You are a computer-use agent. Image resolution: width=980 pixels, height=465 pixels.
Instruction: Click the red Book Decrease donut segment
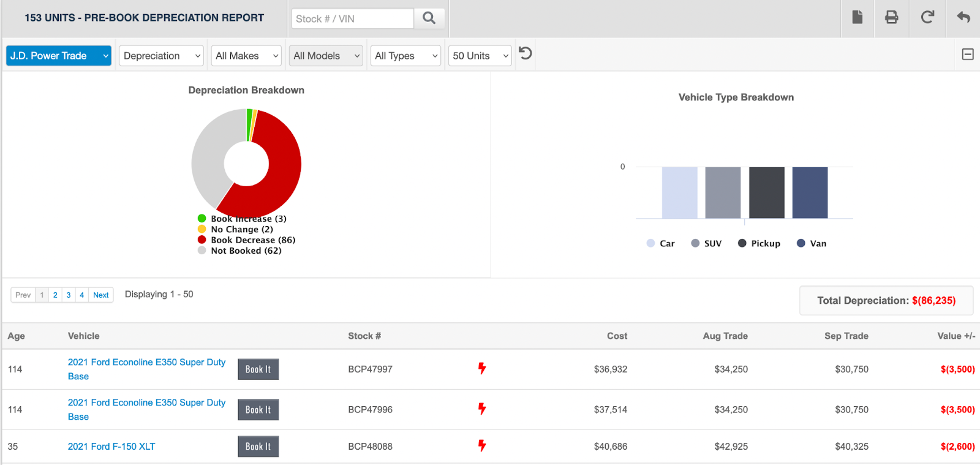tap(281, 178)
